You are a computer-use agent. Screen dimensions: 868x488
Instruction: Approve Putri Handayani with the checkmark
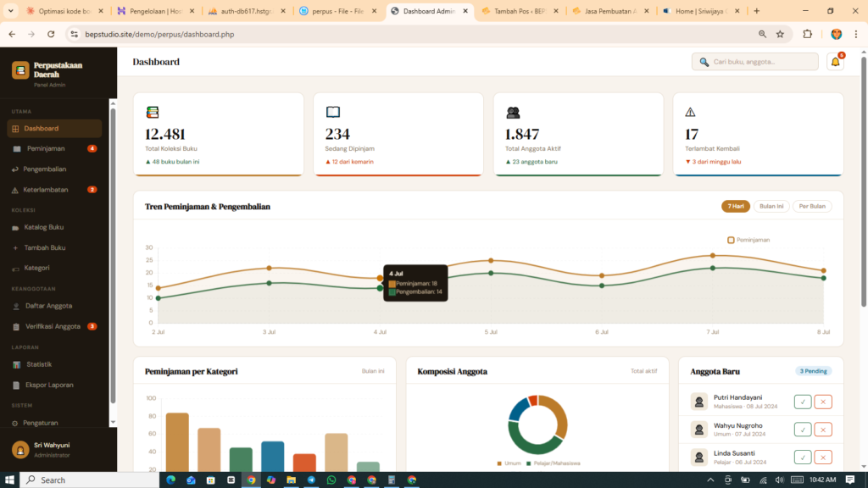click(x=803, y=402)
